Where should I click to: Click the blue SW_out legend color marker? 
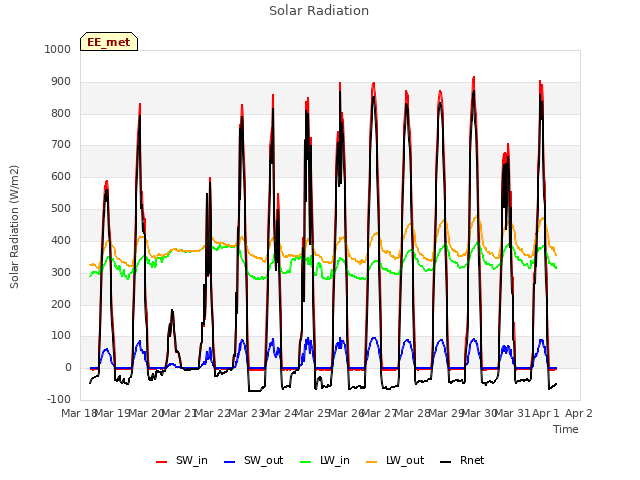230,462
